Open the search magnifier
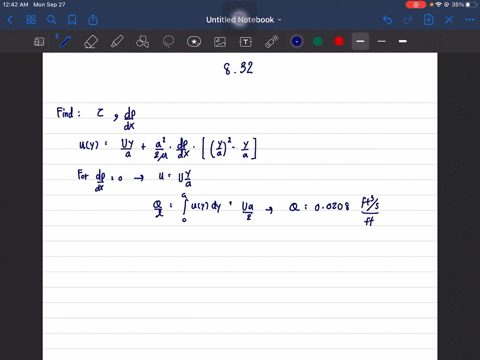The width and height of the screenshot is (480, 360). (x=51, y=20)
